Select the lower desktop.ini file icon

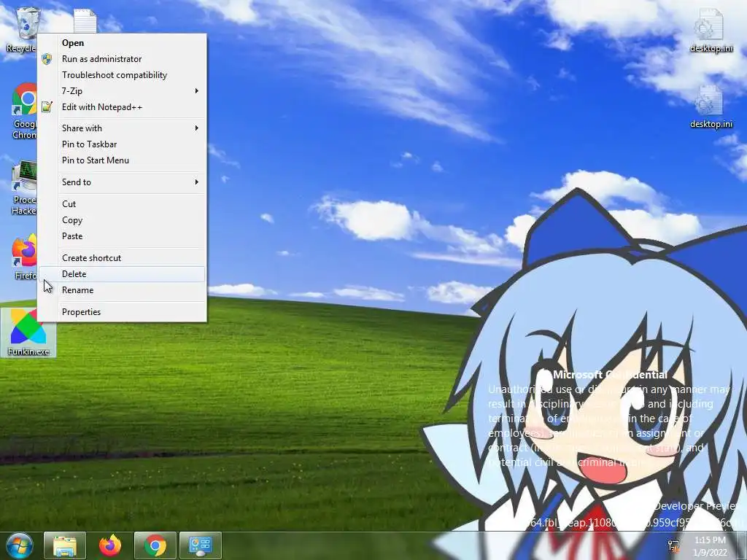pyautogui.click(x=709, y=106)
